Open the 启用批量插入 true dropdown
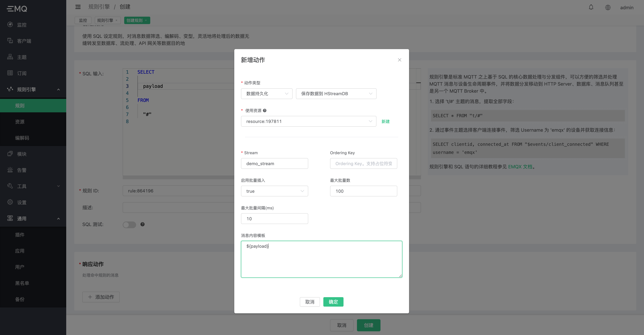 [x=274, y=191]
